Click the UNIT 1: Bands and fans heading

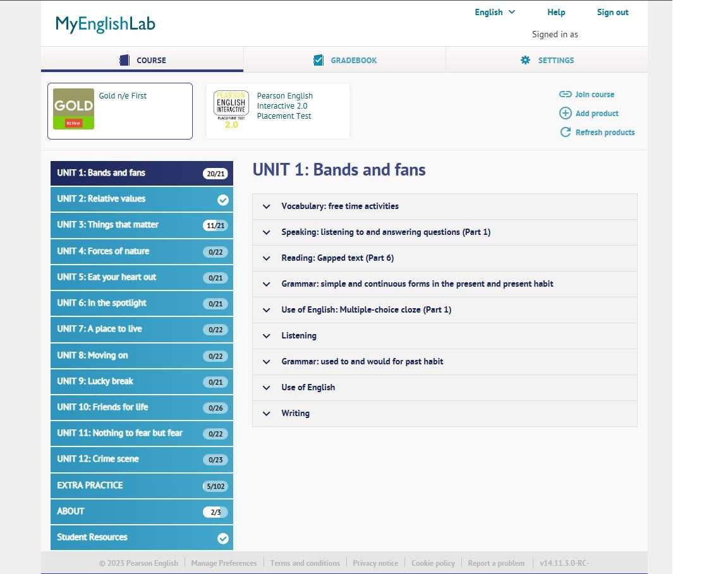(339, 170)
